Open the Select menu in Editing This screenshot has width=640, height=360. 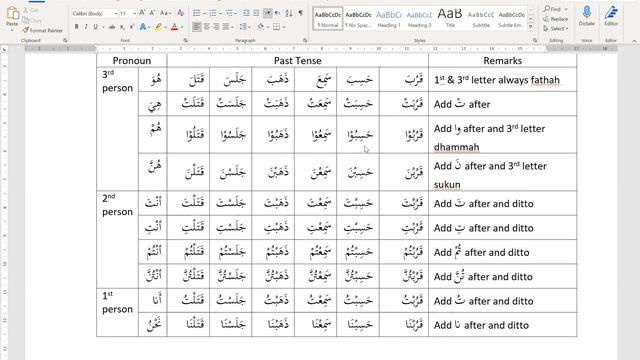pyautogui.click(x=556, y=29)
